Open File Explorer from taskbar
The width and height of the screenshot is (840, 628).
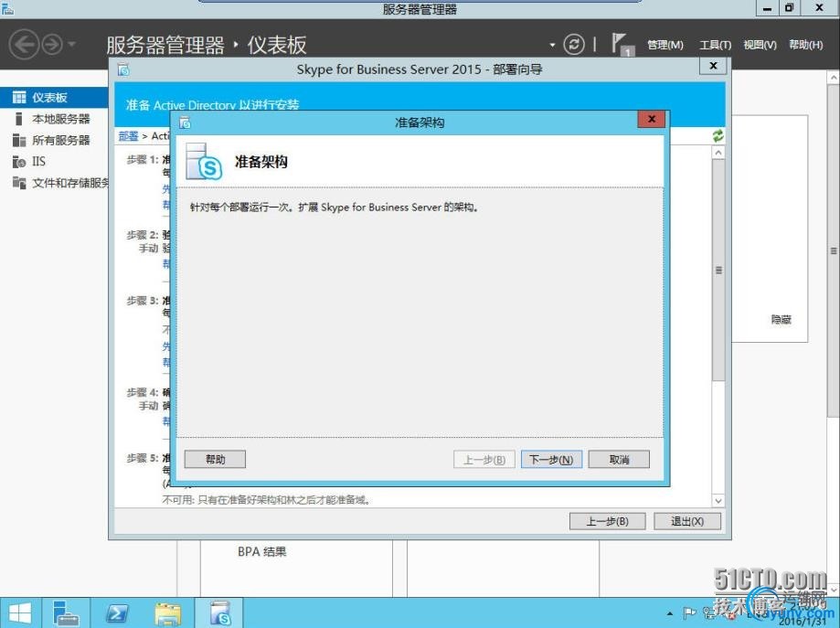coord(167,613)
